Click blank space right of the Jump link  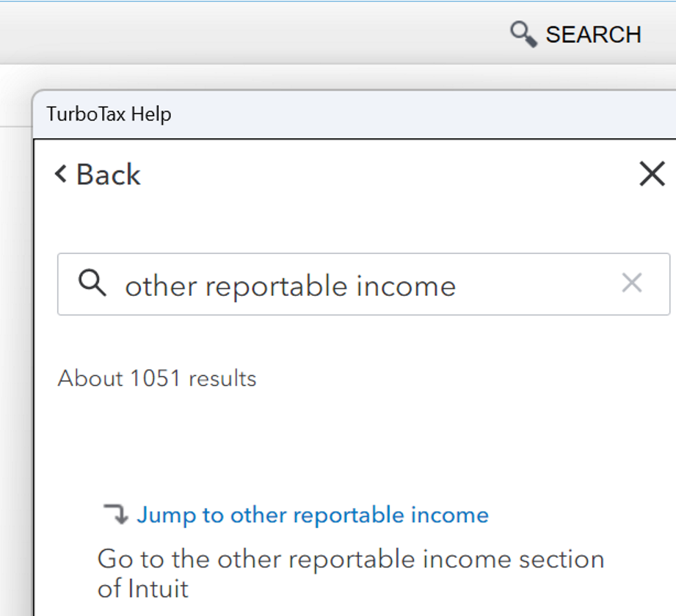coord(580,515)
